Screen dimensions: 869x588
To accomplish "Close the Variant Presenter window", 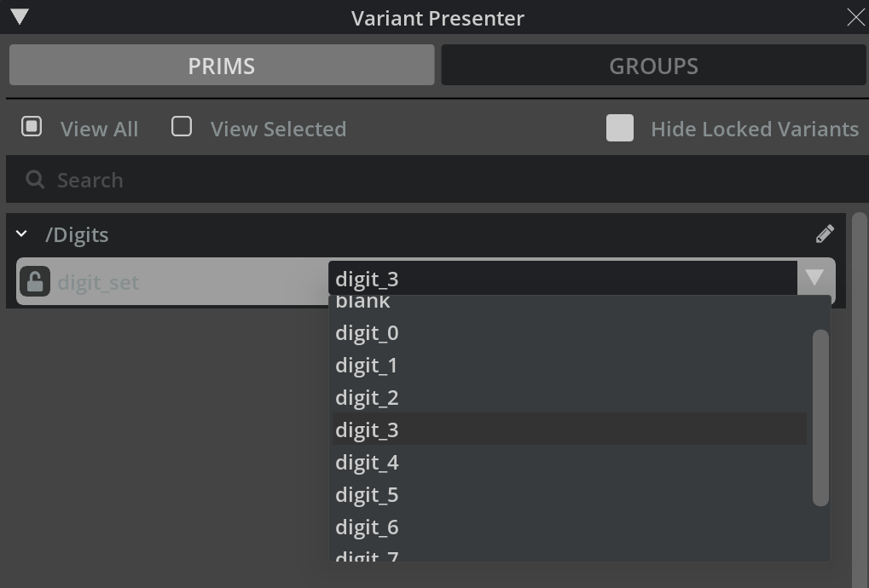I will (x=855, y=18).
